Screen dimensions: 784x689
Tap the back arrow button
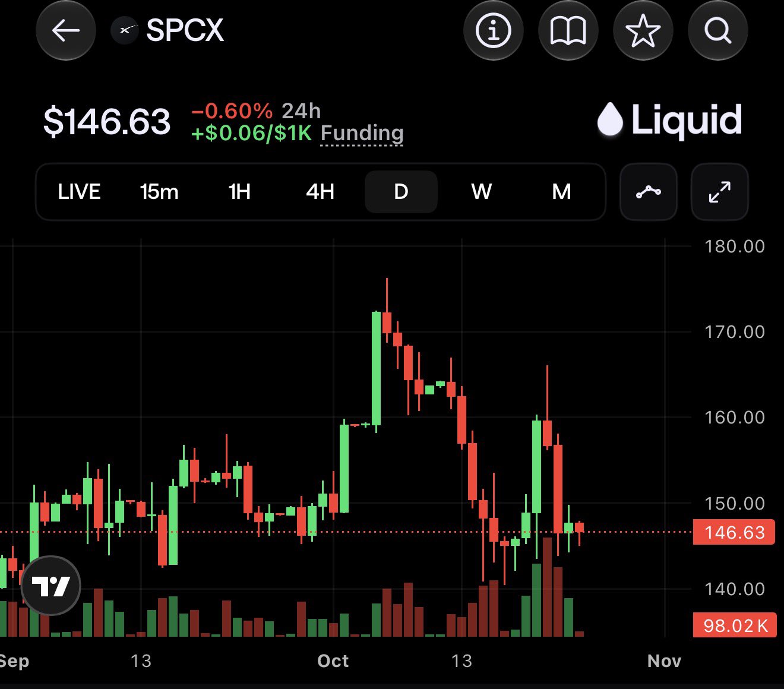(x=66, y=30)
